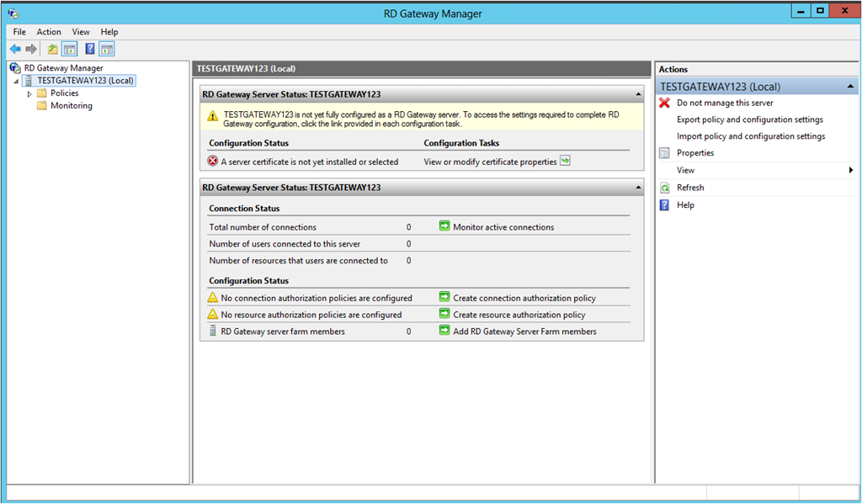Click 'No connection authorization policies are configured' text
Screen dimensions: 862x504
317,299
